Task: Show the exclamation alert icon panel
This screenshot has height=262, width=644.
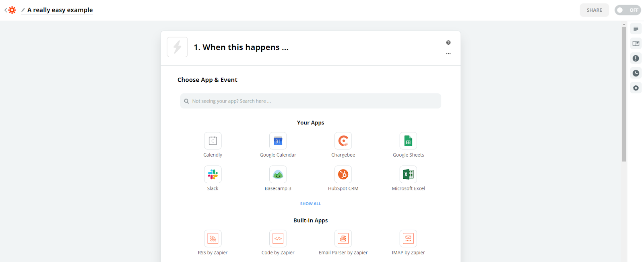Action: pyautogui.click(x=636, y=58)
